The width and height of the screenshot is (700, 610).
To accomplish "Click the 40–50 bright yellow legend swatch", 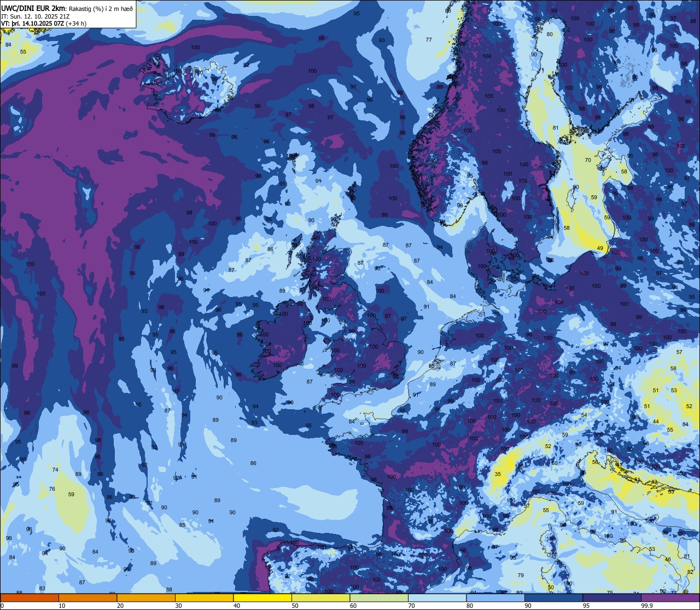I will [x=262, y=598].
